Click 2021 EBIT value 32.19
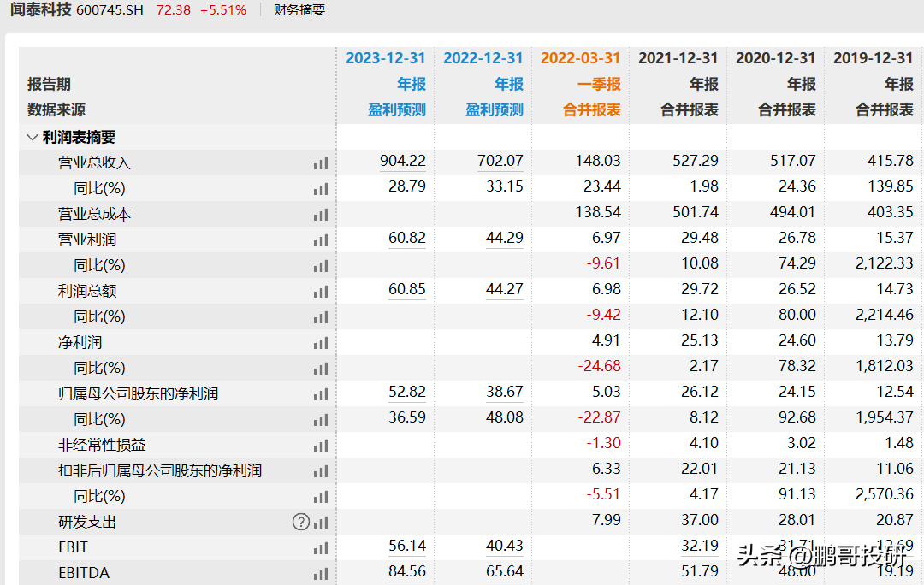924x585 pixels. coord(700,546)
